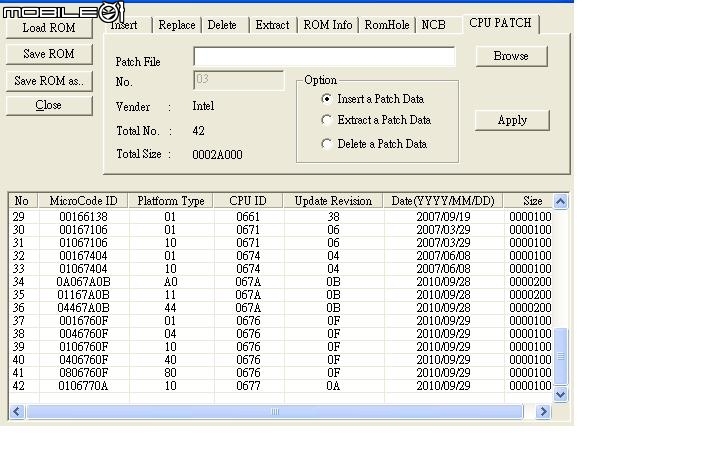This screenshot has width=720, height=450.
Task: Go to the RomHole tab
Action: click(387, 25)
